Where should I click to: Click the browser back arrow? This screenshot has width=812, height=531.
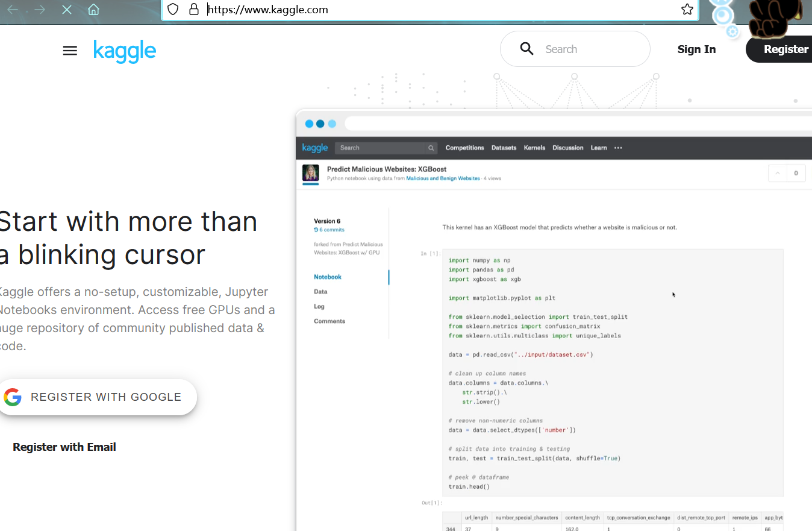[12, 10]
